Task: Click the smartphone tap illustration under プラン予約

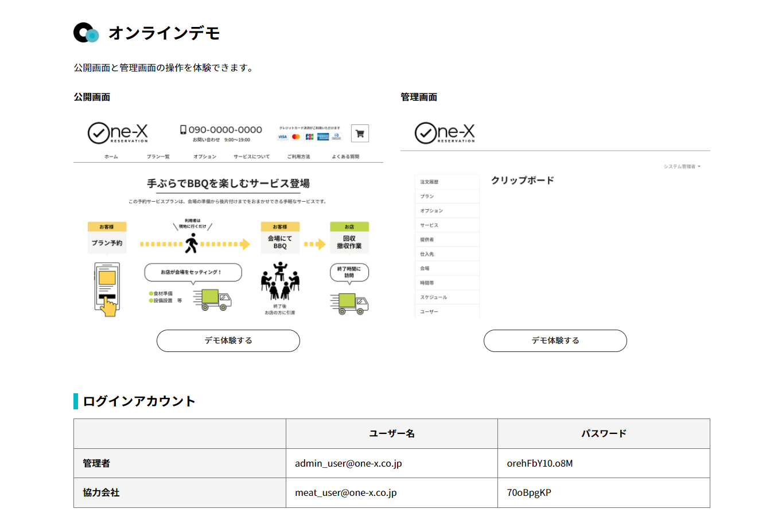Action: (107, 289)
